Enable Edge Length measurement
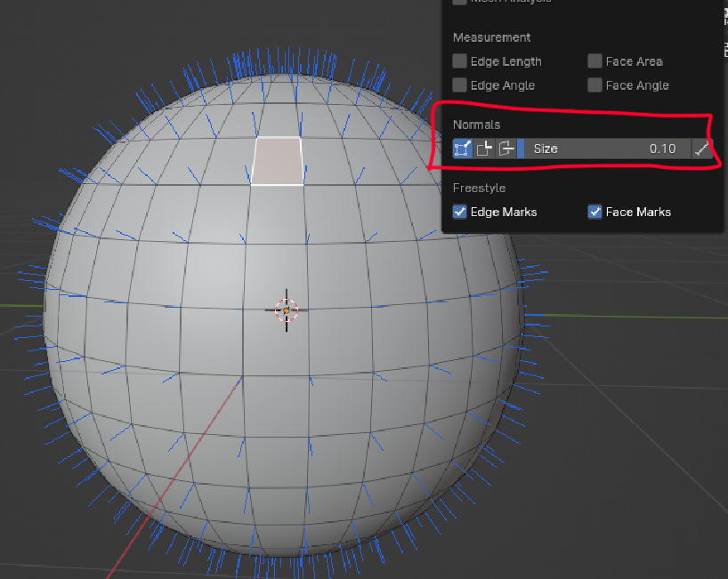The height and width of the screenshot is (579, 728). [x=459, y=60]
